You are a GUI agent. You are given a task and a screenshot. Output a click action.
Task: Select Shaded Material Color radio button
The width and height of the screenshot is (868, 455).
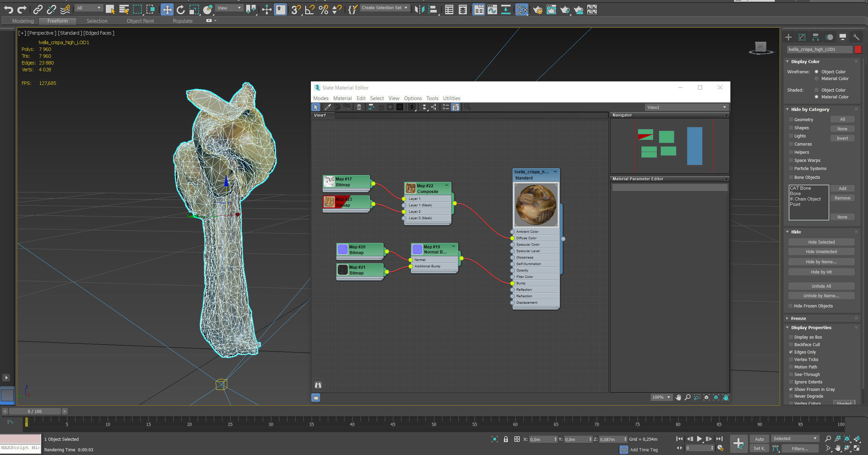pyautogui.click(x=816, y=97)
